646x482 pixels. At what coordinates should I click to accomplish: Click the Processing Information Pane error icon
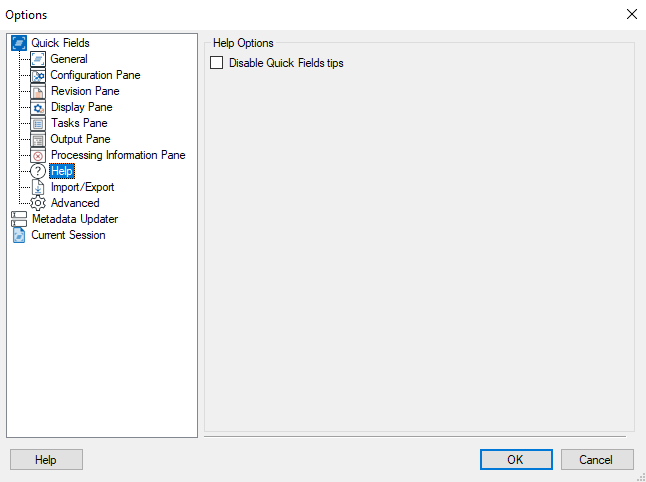(x=38, y=155)
